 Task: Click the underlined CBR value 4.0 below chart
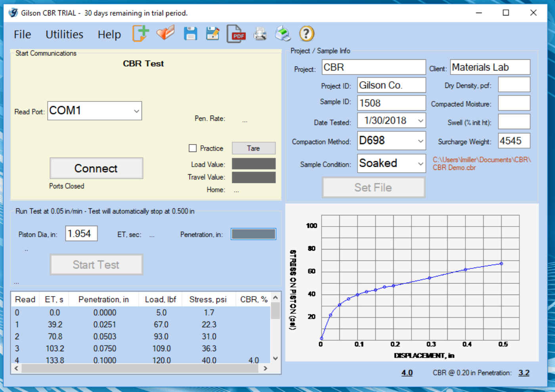407,373
